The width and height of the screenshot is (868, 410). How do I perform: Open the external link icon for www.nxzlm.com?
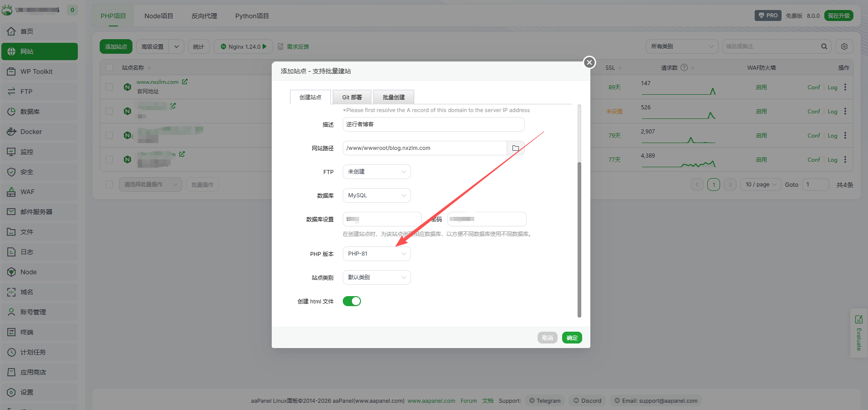185,82
